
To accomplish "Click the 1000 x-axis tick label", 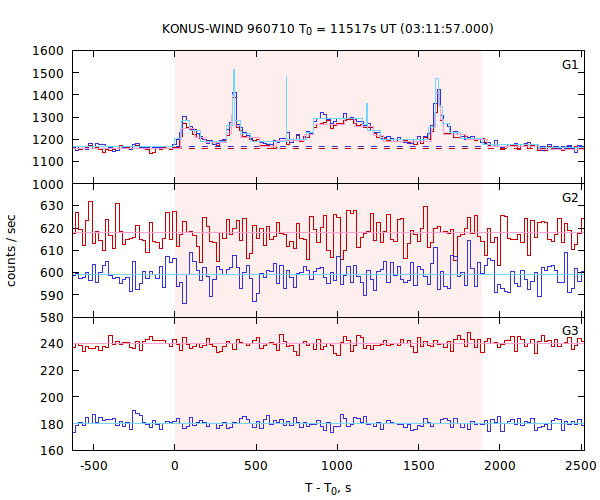I will (337, 466).
